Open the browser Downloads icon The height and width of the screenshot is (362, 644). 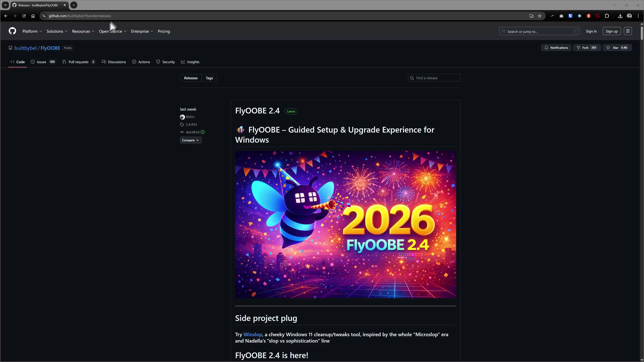620,16
